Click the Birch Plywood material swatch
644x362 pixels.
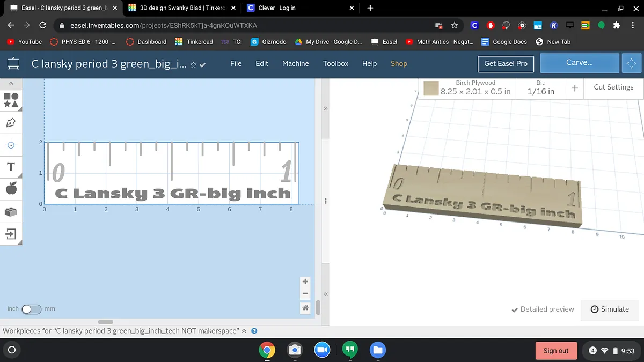[x=431, y=88]
